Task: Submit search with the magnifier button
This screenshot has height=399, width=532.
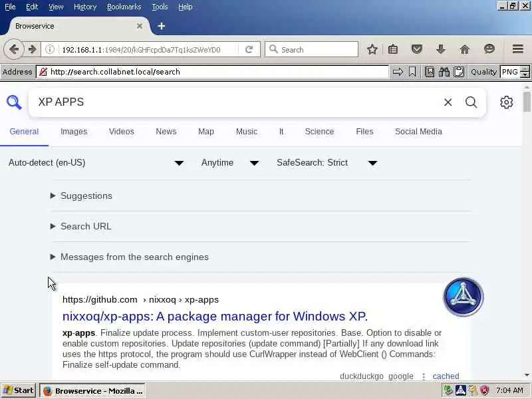Action: tap(471, 102)
